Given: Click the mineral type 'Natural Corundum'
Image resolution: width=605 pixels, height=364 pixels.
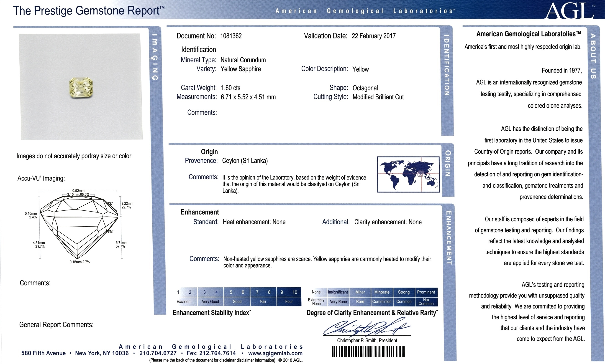Looking at the screenshot, I should click(x=243, y=60).
